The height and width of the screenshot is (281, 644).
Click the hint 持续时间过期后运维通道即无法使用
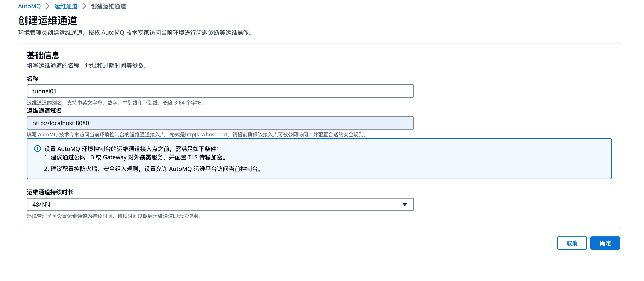point(115,216)
